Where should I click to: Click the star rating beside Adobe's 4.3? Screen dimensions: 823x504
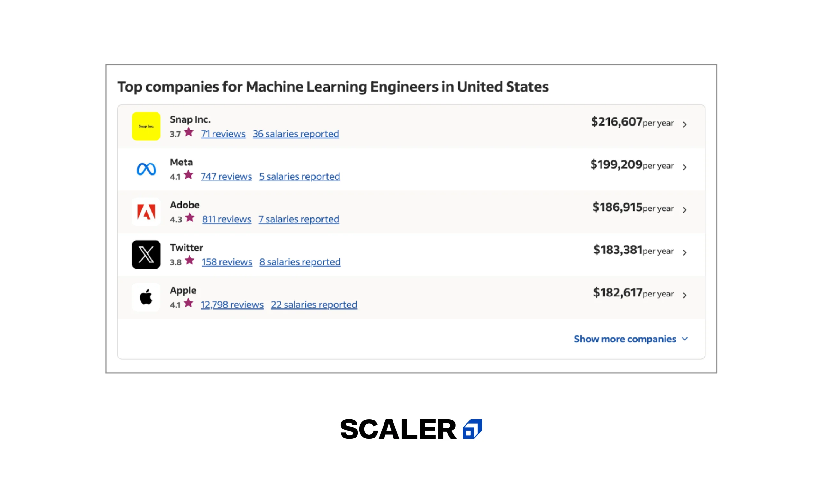(190, 217)
